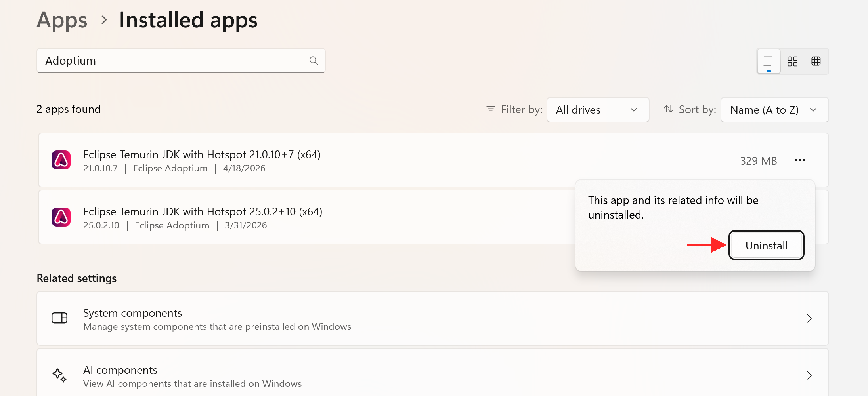Expand System components chevron

809,318
